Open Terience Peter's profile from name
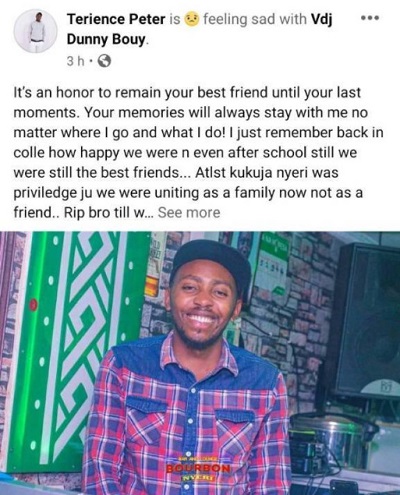 [116, 19]
